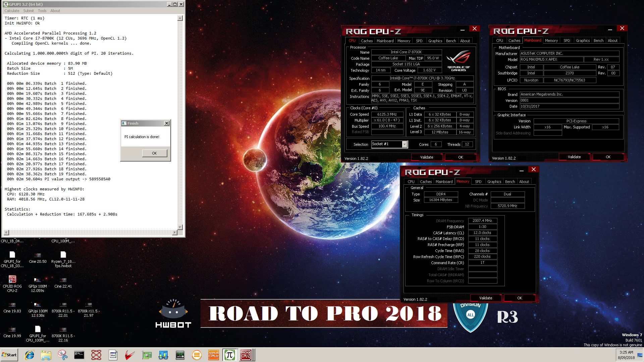Click OK in the CPU tab window
This screenshot has width=644, height=362.
[461, 157]
